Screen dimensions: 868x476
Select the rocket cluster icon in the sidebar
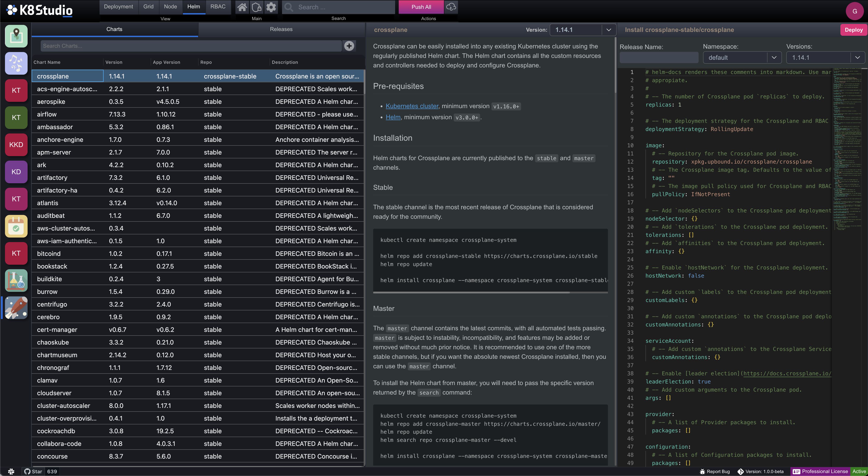click(16, 308)
